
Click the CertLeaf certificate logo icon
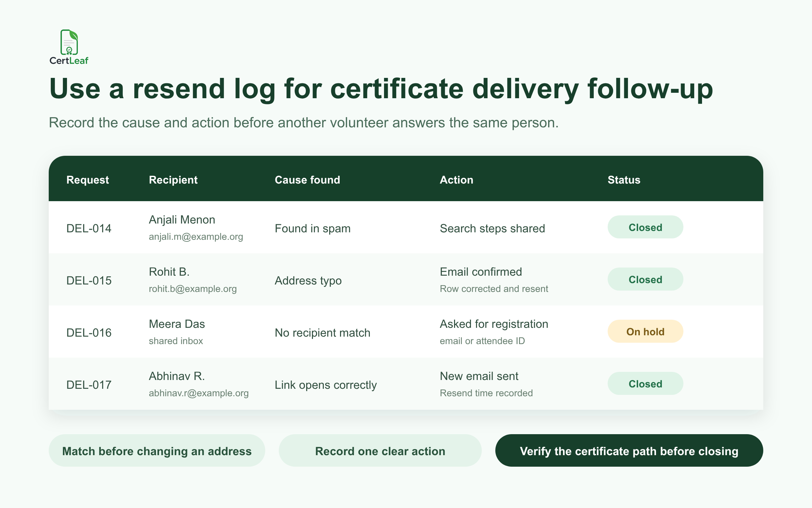(x=69, y=42)
